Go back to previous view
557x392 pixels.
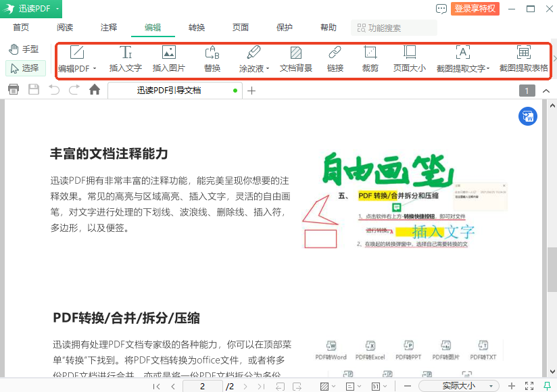280,387
